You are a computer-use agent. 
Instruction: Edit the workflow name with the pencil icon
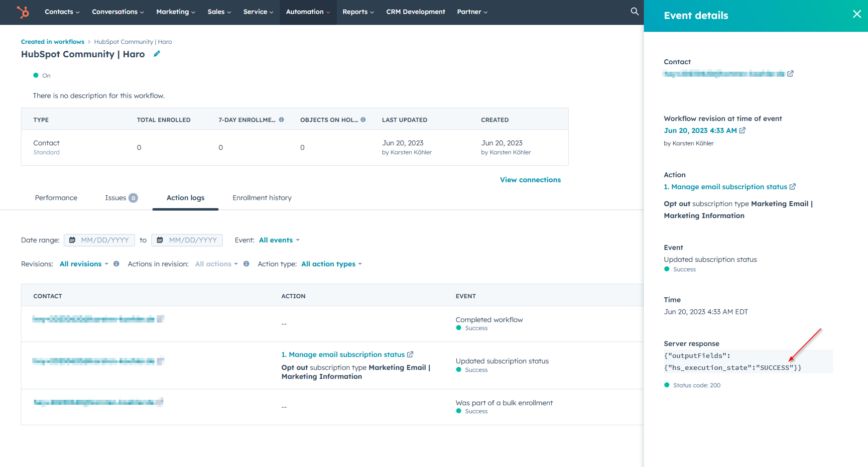(157, 54)
